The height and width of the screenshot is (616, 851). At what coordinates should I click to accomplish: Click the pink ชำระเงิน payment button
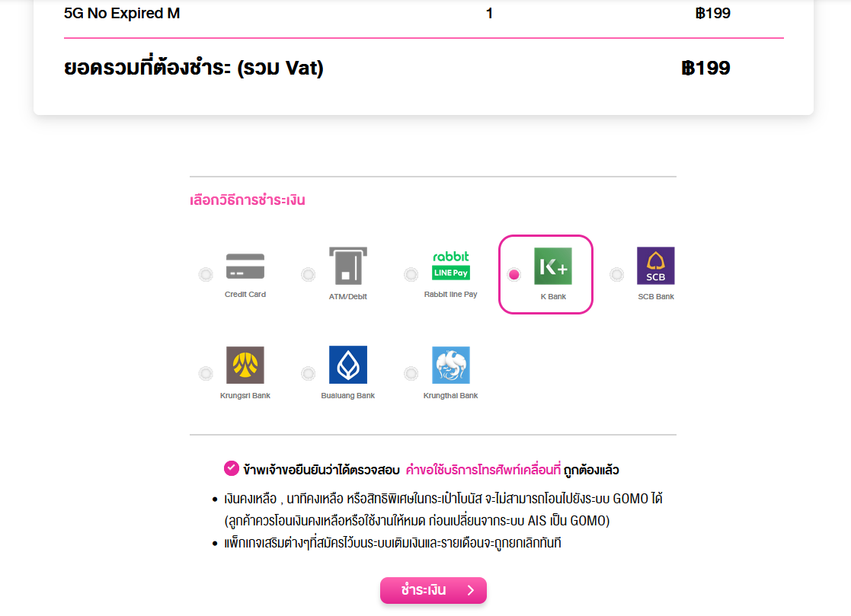pyautogui.click(x=433, y=590)
